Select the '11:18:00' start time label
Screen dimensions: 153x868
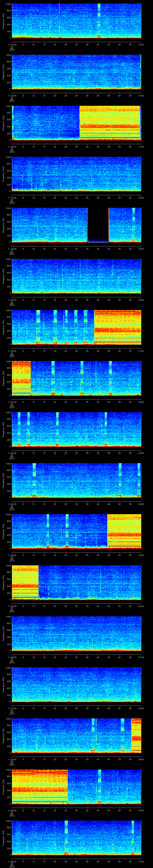click(12, 249)
